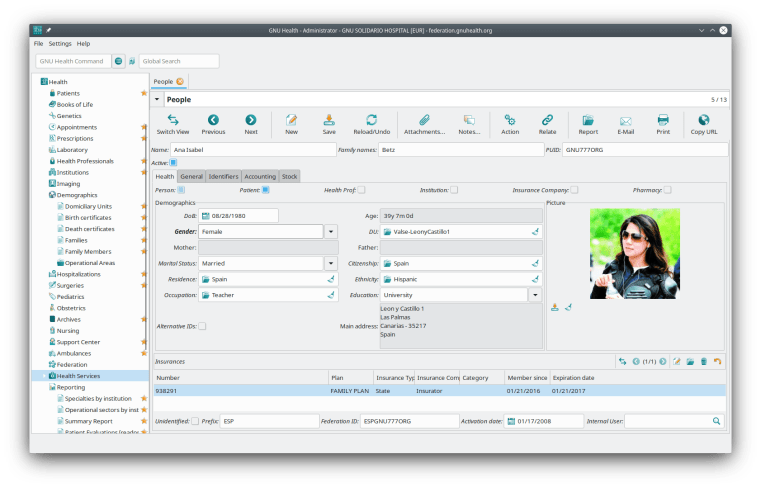Click the Global Search input field

[178, 61]
